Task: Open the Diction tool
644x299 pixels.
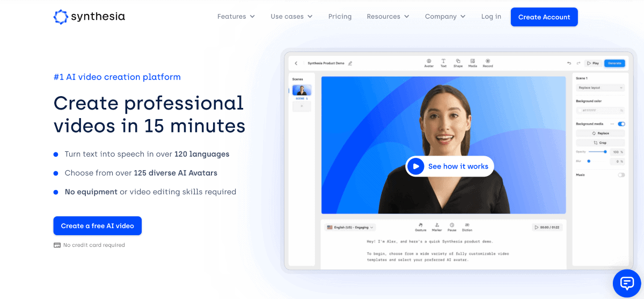Action: pos(467,227)
